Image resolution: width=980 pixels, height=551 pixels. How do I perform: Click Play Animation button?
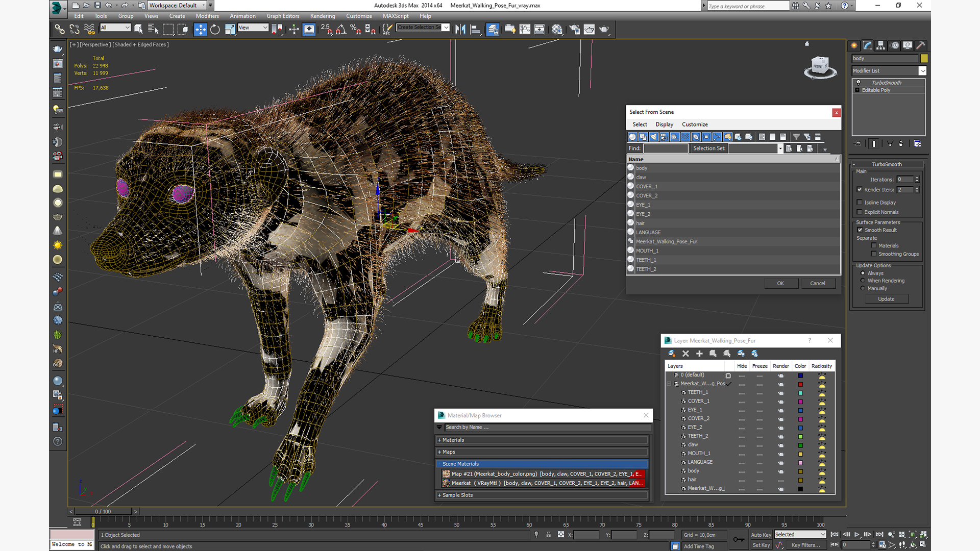(857, 534)
